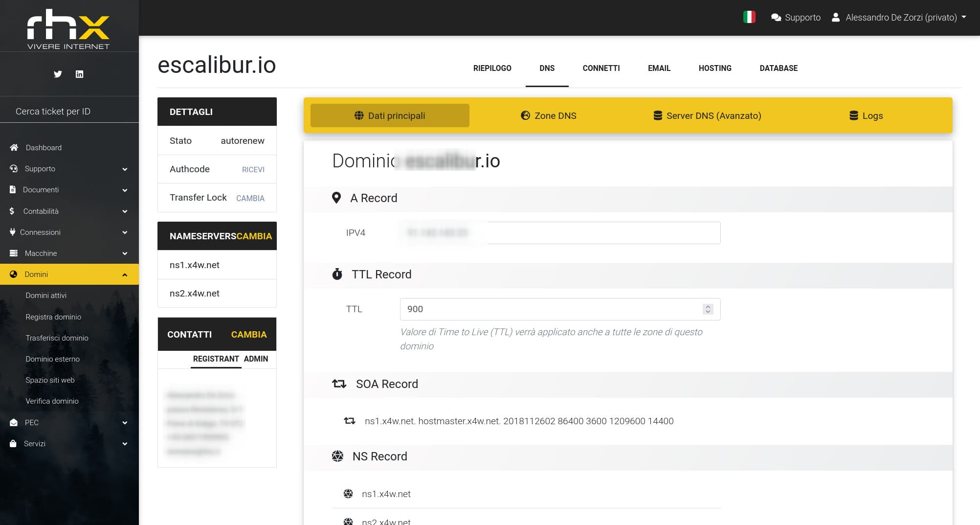Click the Contabilità dollar icon
The height and width of the screenshot is (525, 980).
click(12, 211)
